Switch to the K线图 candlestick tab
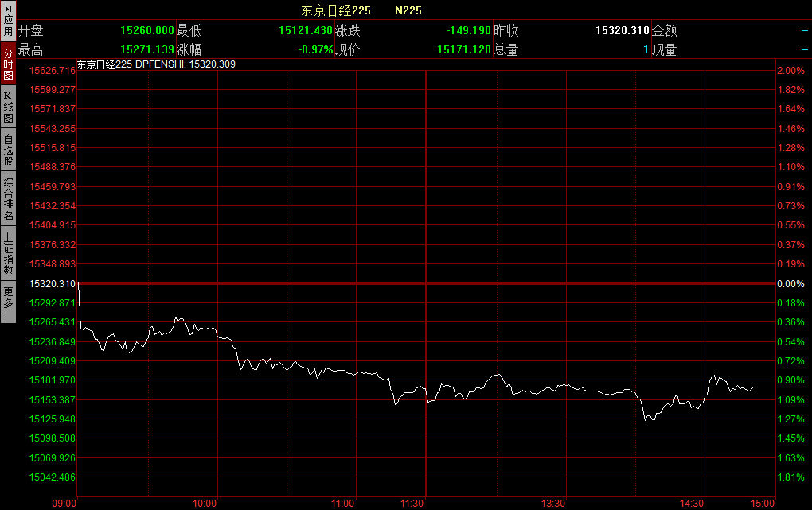 click(x=8, y=106)
